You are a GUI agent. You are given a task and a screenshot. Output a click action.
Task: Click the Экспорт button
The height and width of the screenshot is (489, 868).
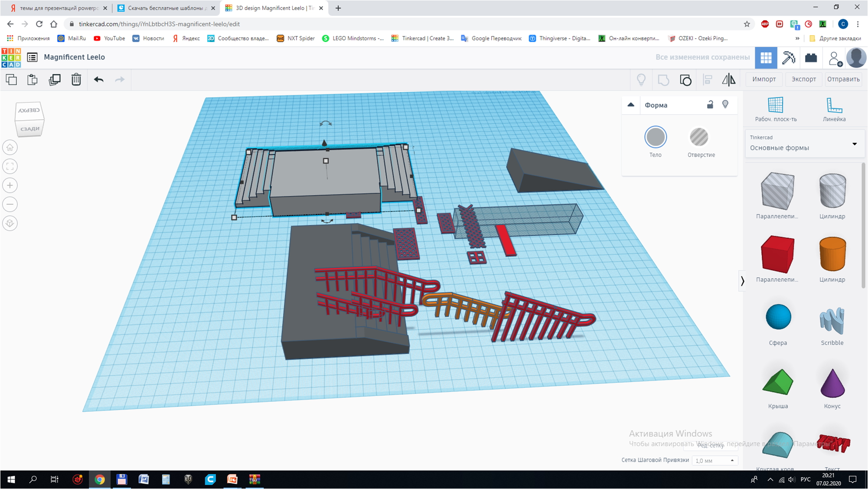[804, 79]
